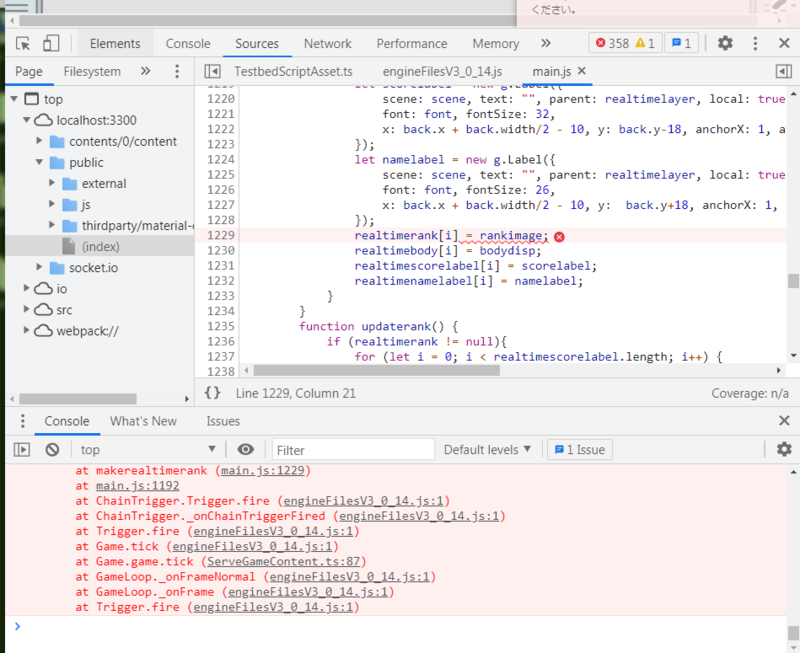Activate the inspect element picker icon
This screenshot has width=800, height=653.
[x=23, y=43]
